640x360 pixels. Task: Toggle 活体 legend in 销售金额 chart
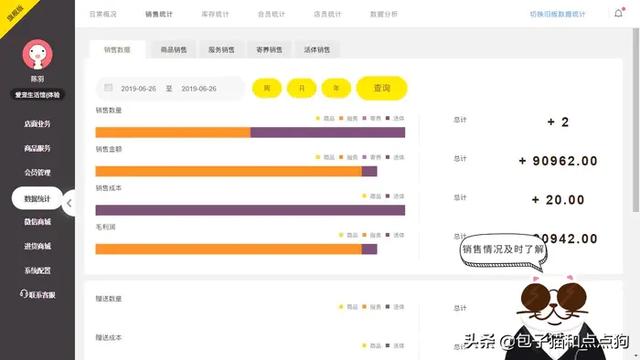[395, 157]
